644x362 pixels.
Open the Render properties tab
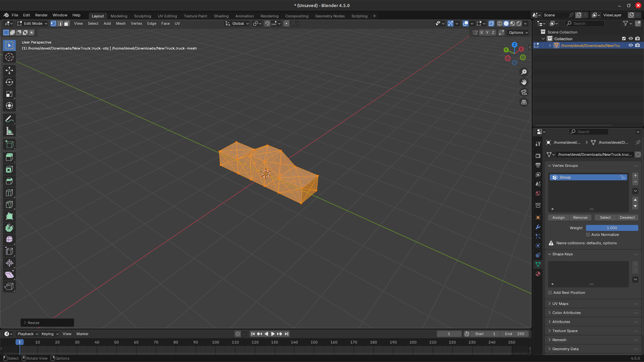538,156
